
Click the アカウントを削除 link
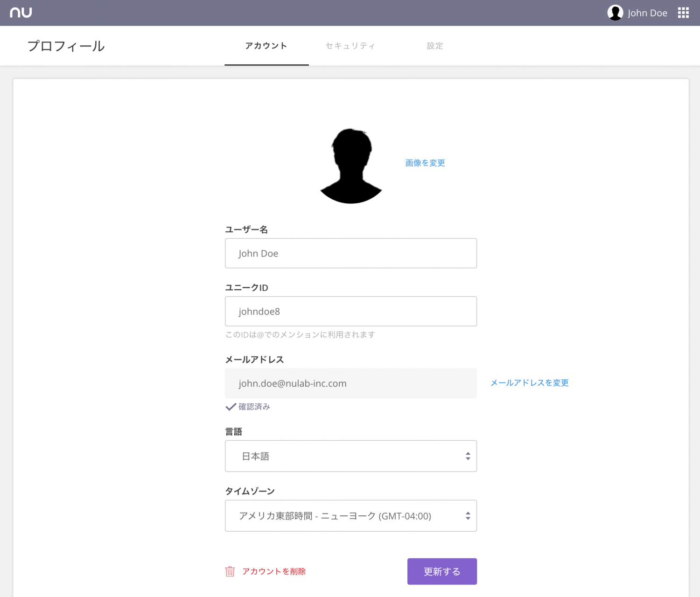pos(274,571)
